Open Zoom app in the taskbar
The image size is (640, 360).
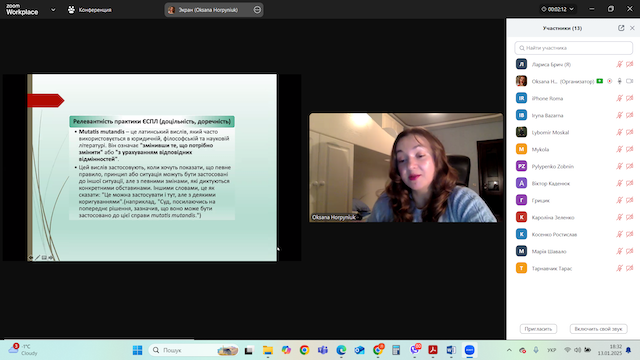[469, 350]
